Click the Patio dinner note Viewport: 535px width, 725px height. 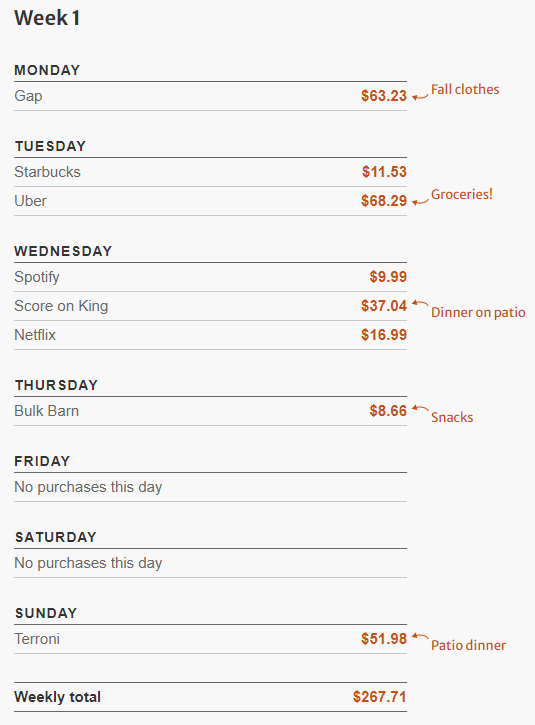[x=468, y=645]
